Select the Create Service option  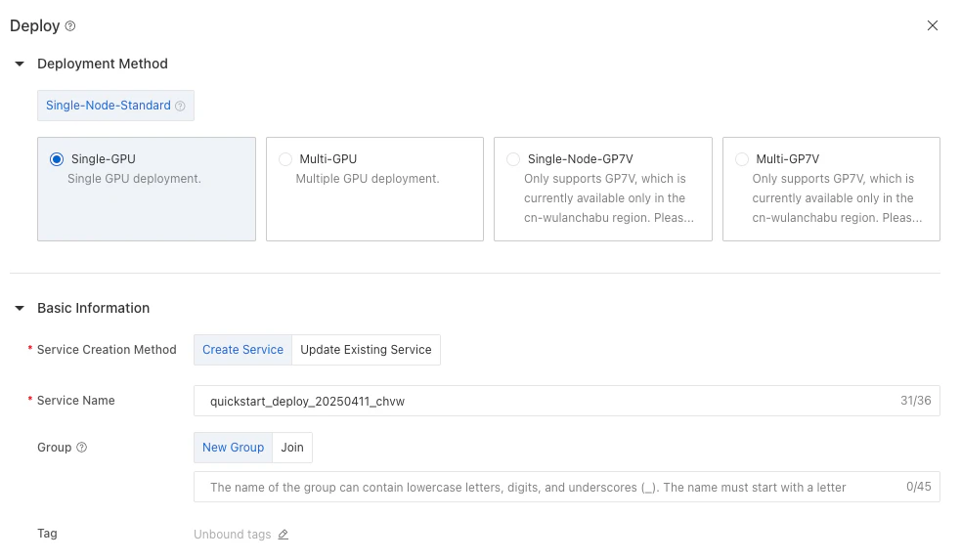point(242,350)
